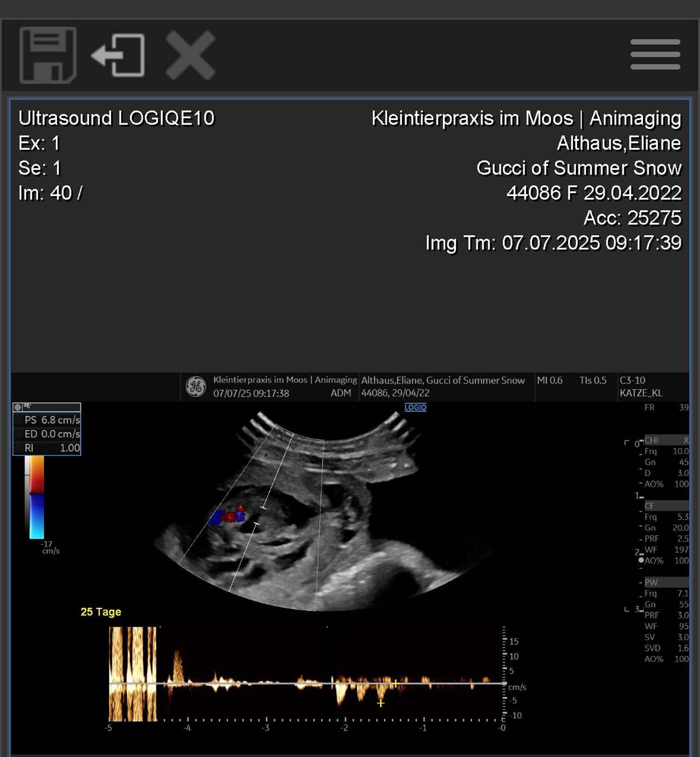Click the large "Althaus,Eliane" owner name

coord(619,143)
